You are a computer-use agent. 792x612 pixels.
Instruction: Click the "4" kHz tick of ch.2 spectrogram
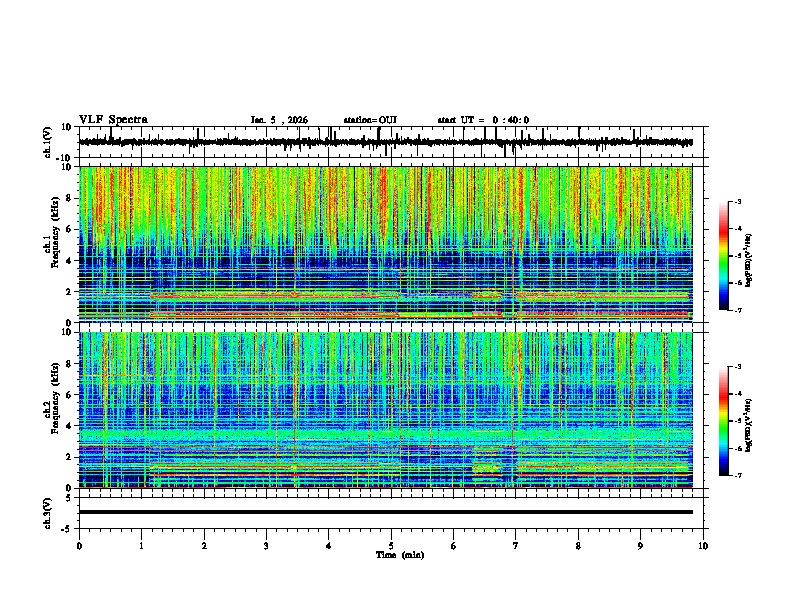tap(69, 426)
